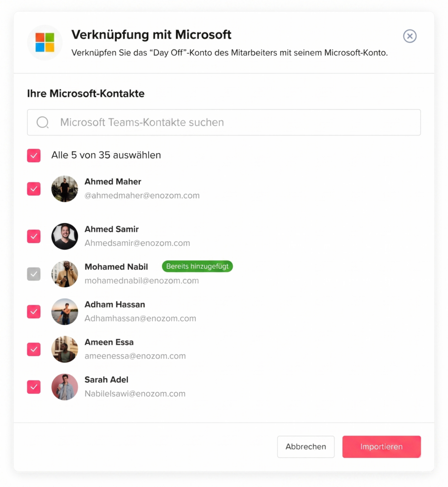Toggle the 'Alle 5 von 35 auswählen' checkbox
The width and height of the screenshot is (448, 487).
tap(34, 156)
